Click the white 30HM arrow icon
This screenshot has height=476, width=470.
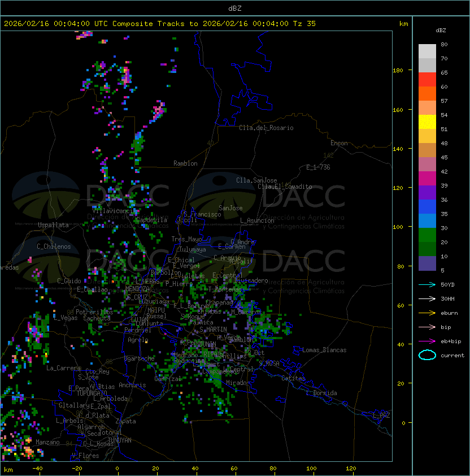point(427,298)
